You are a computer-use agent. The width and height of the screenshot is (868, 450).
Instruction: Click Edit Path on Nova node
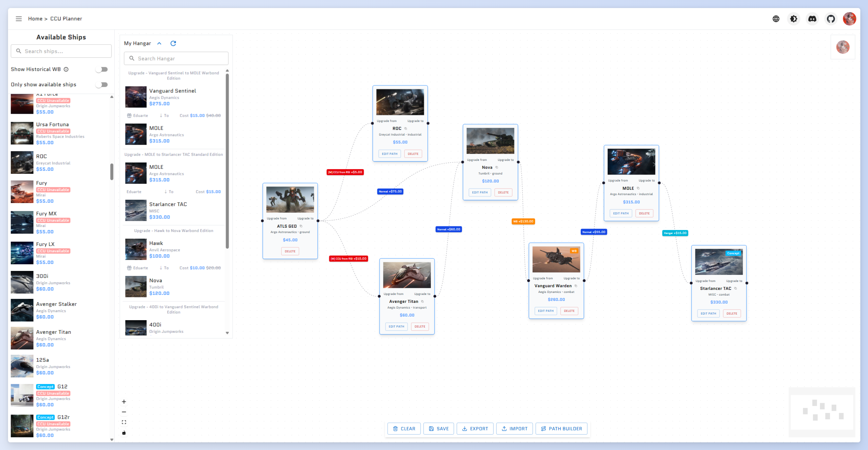point(479,192)
